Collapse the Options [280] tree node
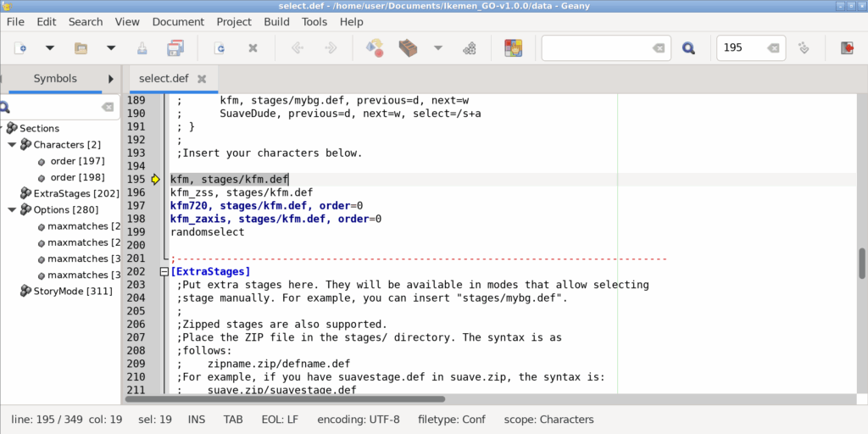The height and width of the screenshot is (434, 868). (x=12, y=210)
